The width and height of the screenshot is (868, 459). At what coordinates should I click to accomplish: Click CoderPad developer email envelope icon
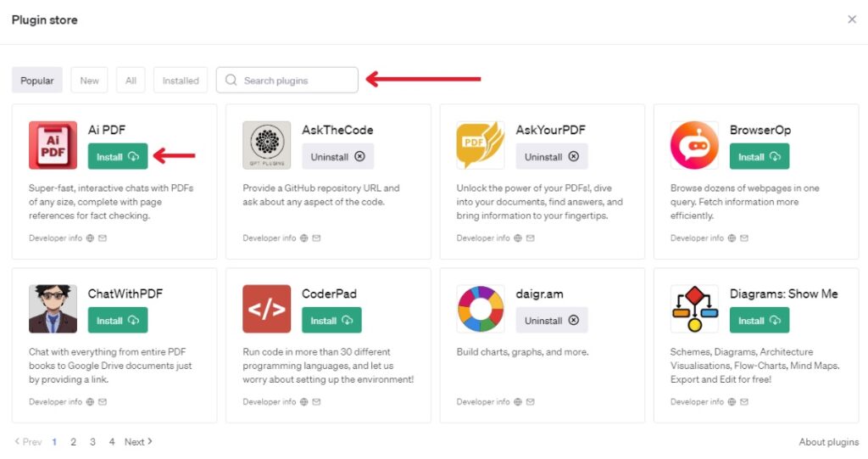[316, 402]
